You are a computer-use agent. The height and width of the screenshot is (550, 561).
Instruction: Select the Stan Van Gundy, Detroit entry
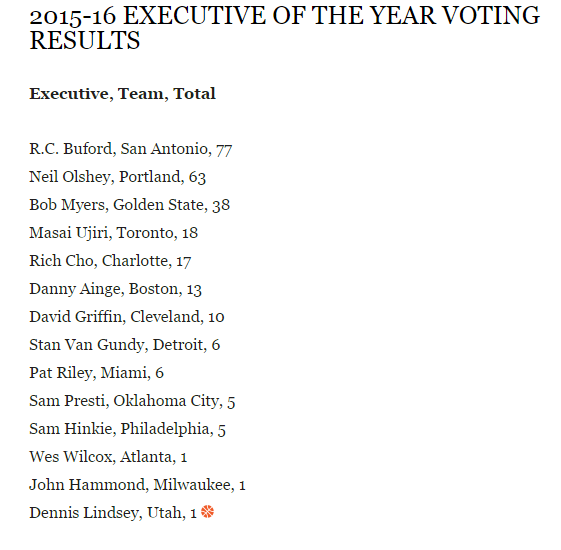point(125,345)
